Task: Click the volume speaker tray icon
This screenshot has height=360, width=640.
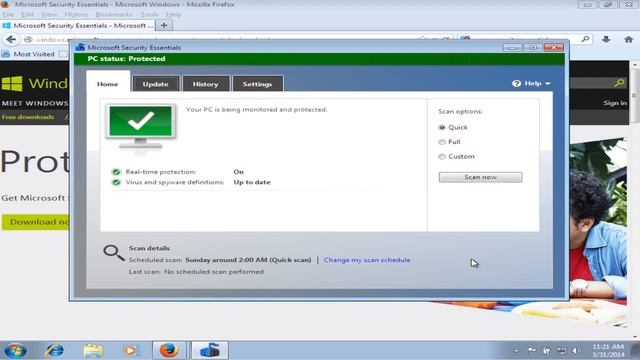Action: tap(576, 350)
